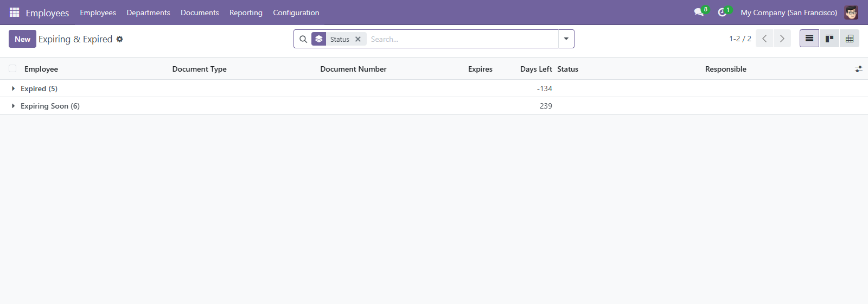Sort by Days Left column

coord(536,69)
